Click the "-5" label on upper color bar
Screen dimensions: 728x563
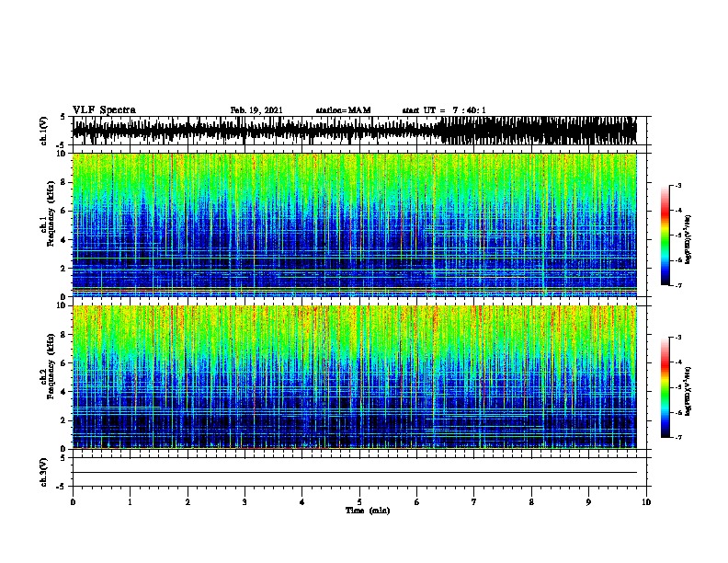677,236
